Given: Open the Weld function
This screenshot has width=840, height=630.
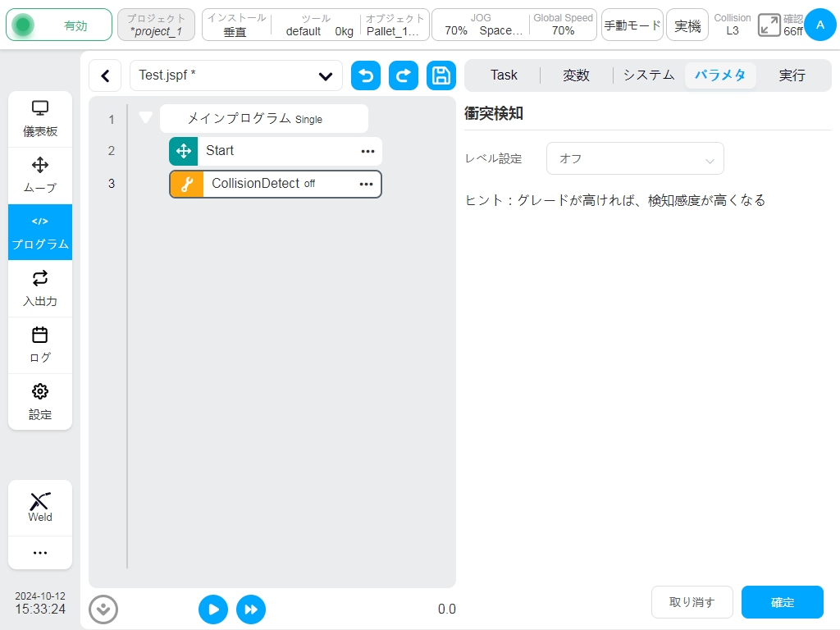Looking at the screenshot, I should (40, 507).
